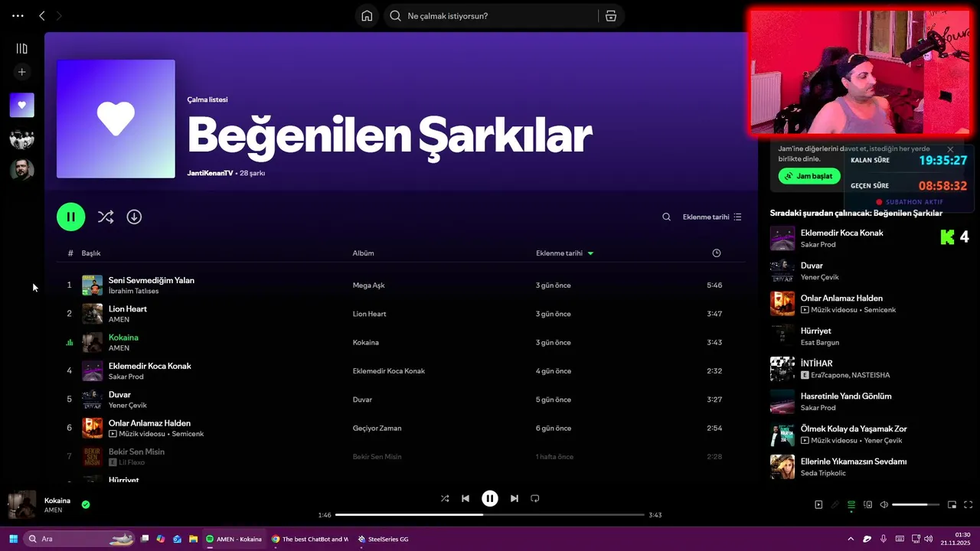The height and width of the screenshot is (551, 980).
Task: Pause playlist with large green button
Action: pos(70,217)
